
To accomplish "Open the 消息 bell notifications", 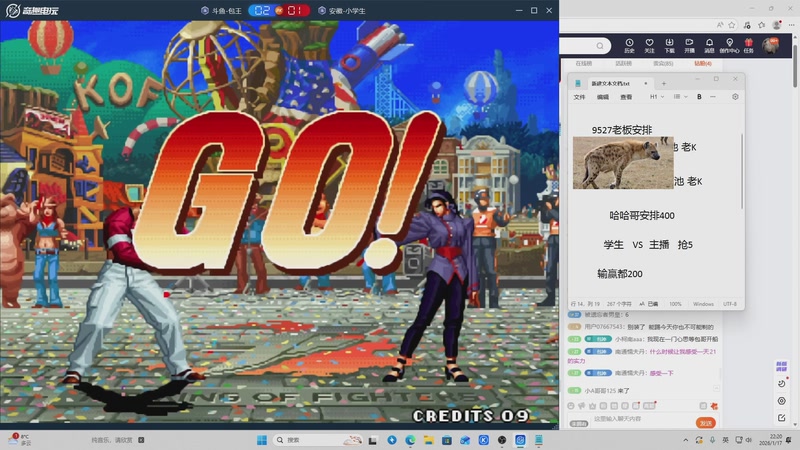I will point(709,45).
